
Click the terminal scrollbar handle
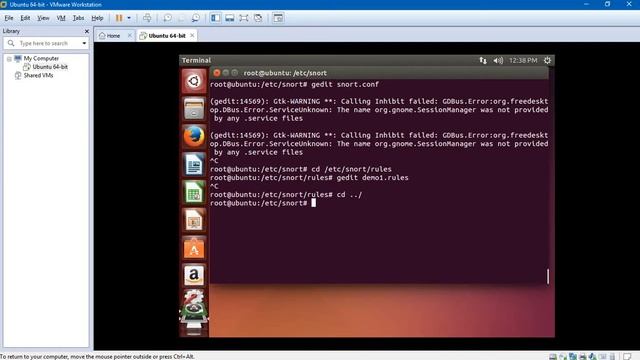coord(548,276)
